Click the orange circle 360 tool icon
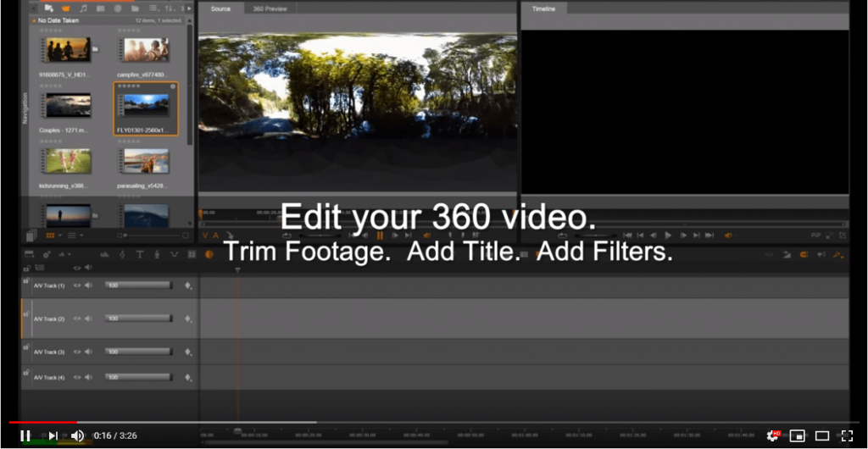This screenshot has width=868, height=449. click(x=209, y=254)
